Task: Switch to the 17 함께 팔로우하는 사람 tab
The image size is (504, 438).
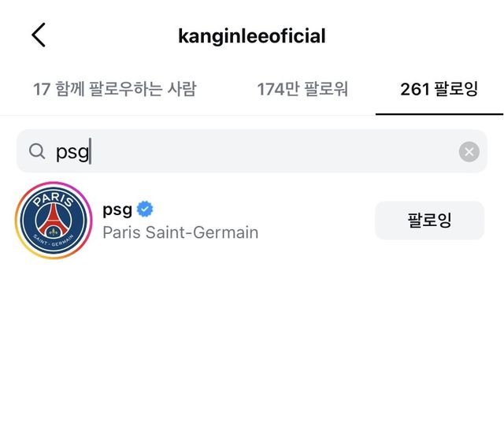Action: point(114,89)
